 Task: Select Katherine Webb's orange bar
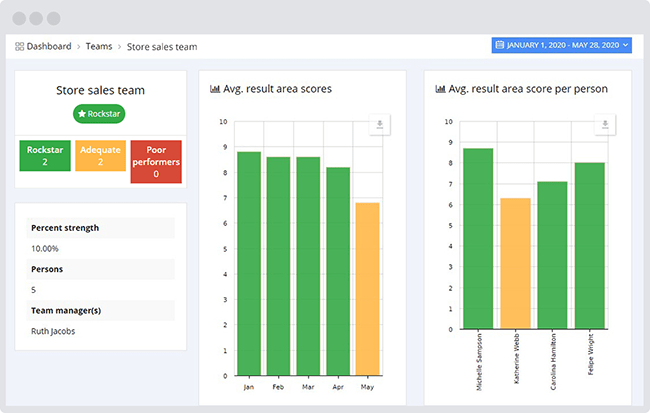[515, 264]
